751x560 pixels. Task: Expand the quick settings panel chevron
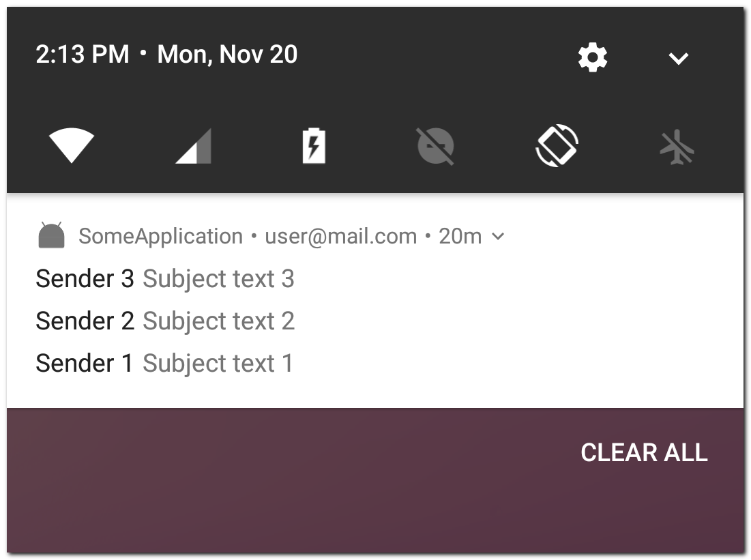click(678, 59)
